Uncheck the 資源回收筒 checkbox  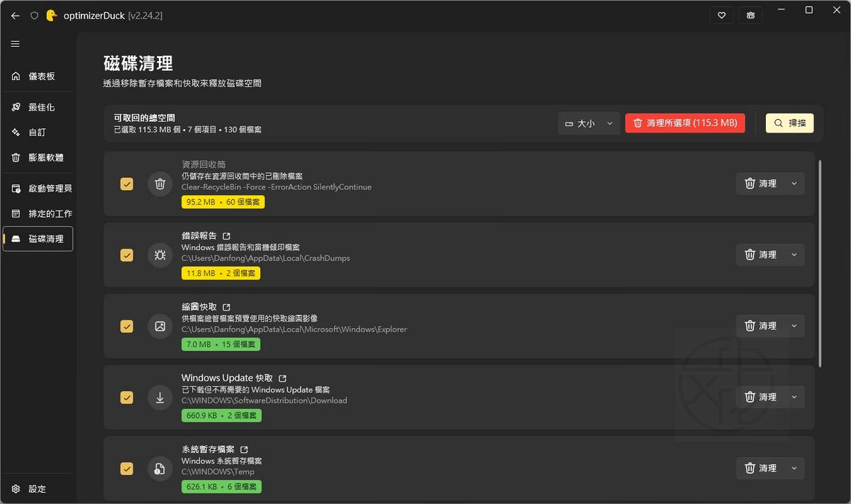coord(126,184)
